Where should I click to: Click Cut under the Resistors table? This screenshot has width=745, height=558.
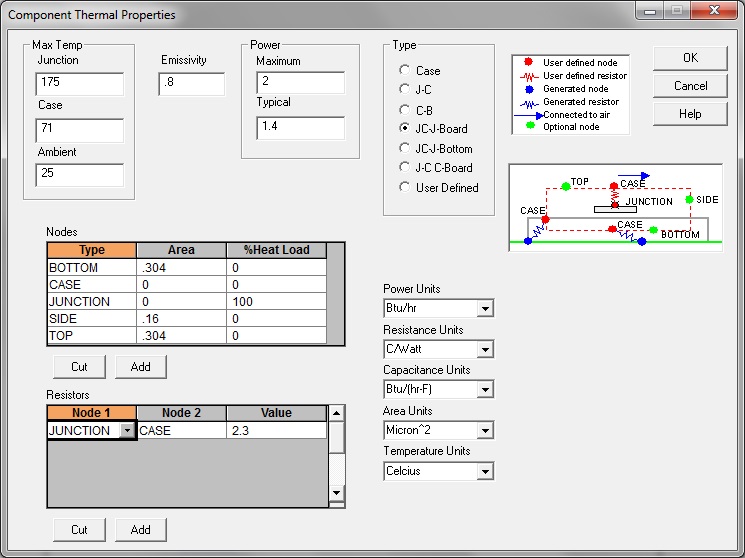pyautogui.click(x=79, y=530)
